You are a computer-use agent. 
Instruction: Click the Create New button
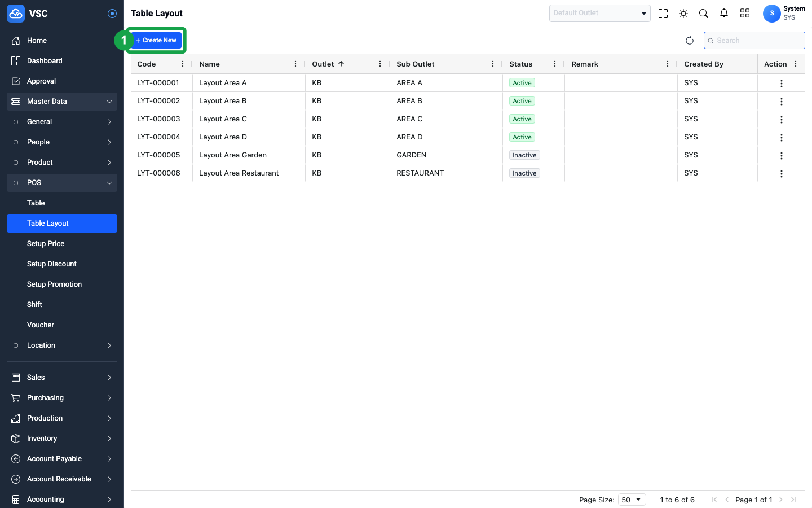[x=156, y=41]
